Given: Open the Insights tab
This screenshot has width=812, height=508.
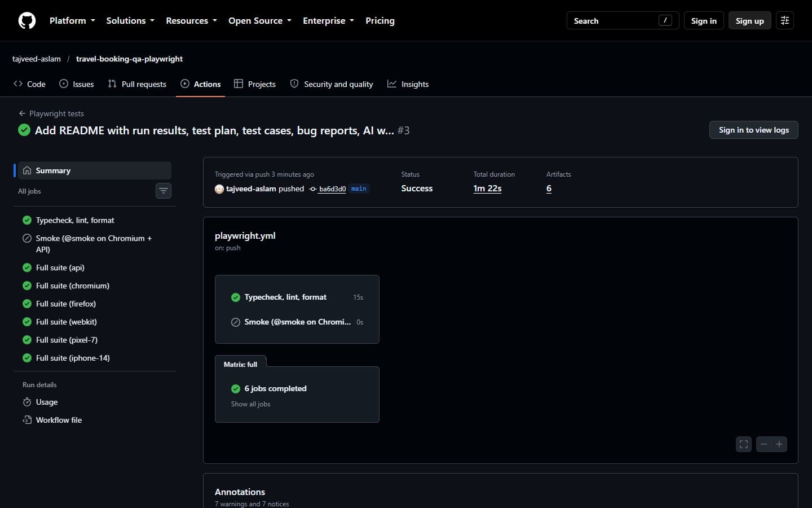Looking at the screenshot, I should point(408,84).
